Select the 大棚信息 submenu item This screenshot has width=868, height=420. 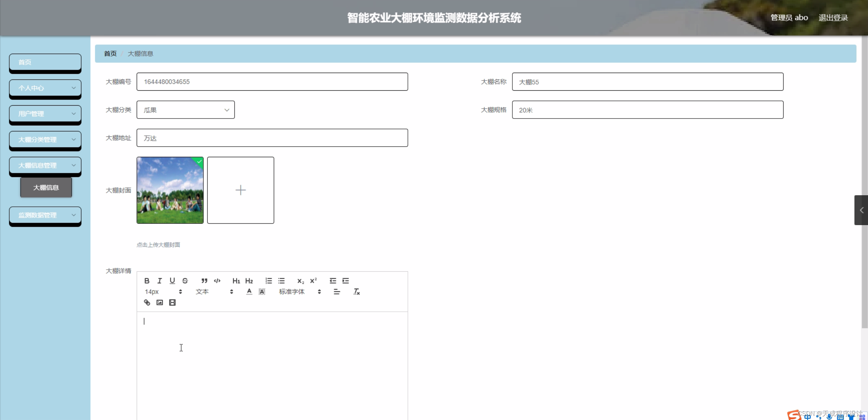click(46, 187)
